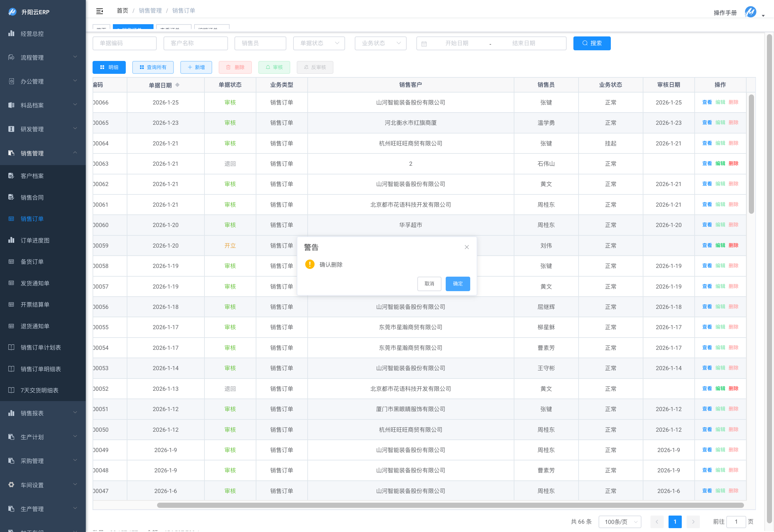This screenshot has width=774, height=532.
Task: Open the 100条/页 page size dropdown
Action: click(x=620, y=522)
